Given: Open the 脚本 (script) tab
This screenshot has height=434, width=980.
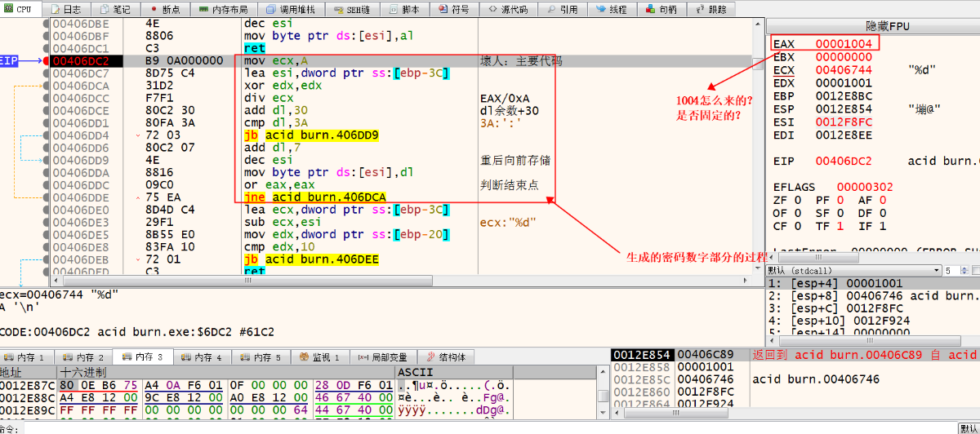Looking at the screenshot, I should [403, 9].
